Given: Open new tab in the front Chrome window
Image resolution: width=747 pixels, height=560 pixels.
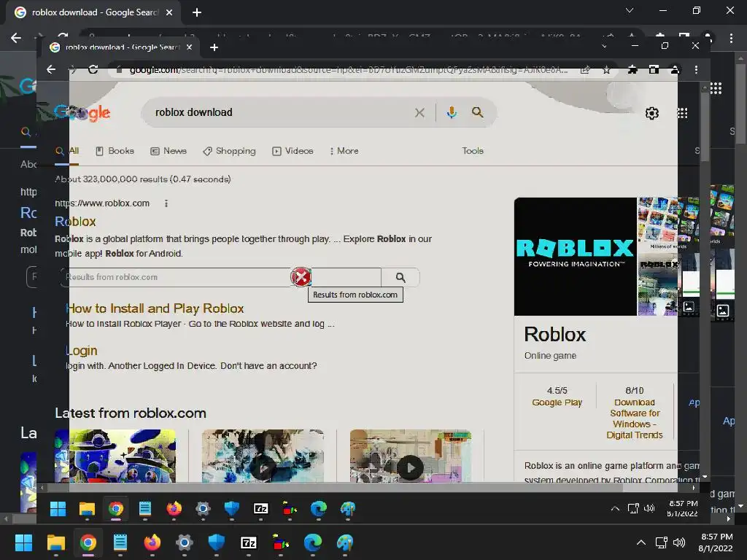Looking at the screenshot, I should [214, 47].
